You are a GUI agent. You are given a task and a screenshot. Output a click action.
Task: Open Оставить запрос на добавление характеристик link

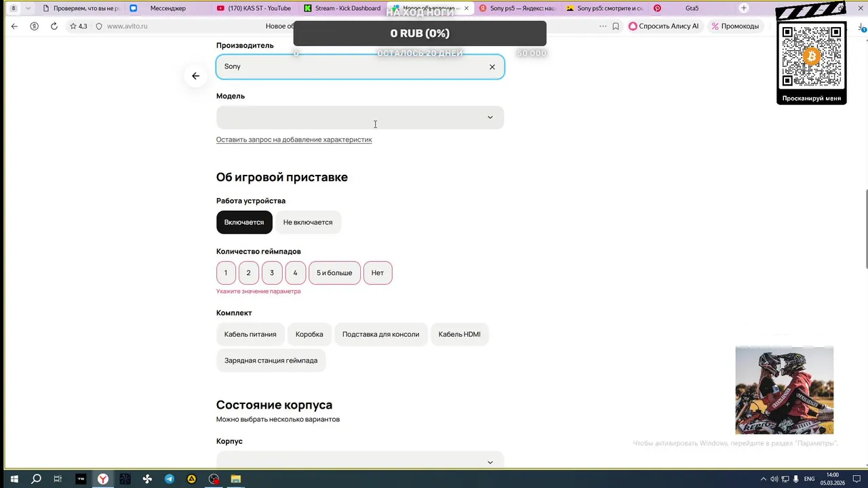tap(294, 140)
